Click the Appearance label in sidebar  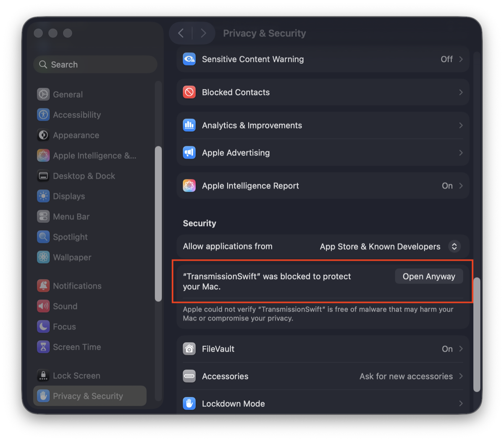click(x=76, y=135)
